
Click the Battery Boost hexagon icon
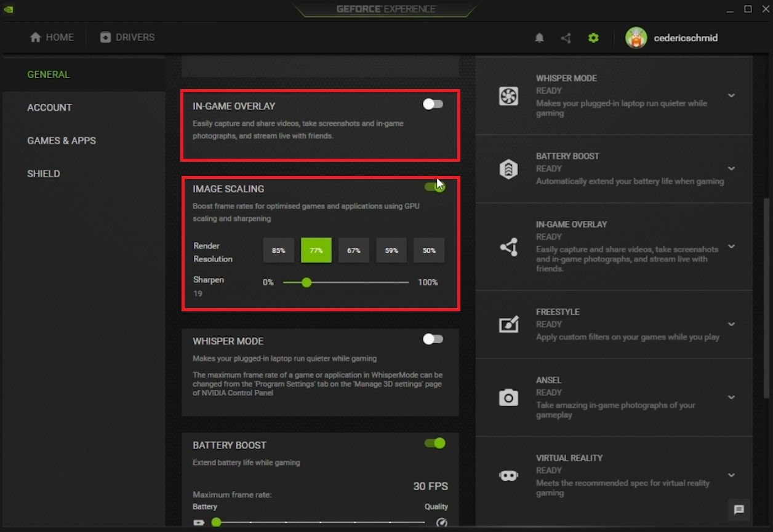click(x=508, y=169)
